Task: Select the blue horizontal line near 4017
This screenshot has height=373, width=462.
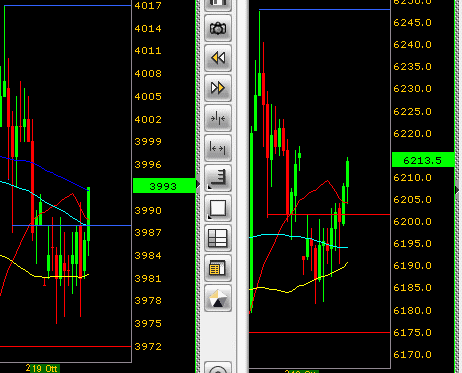Action: pyautogui.click(x=68, y=6)
